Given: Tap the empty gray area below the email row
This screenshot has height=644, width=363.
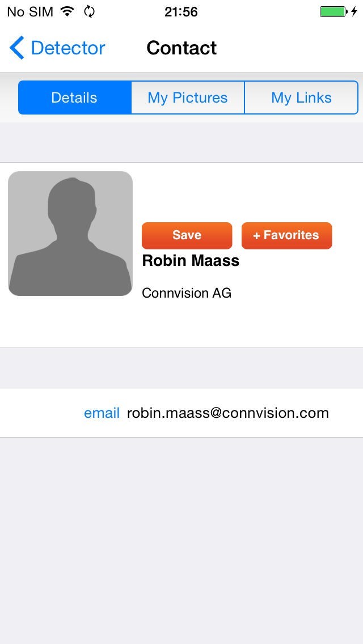Looking at the screenshot, I should (x=181, y=539).
